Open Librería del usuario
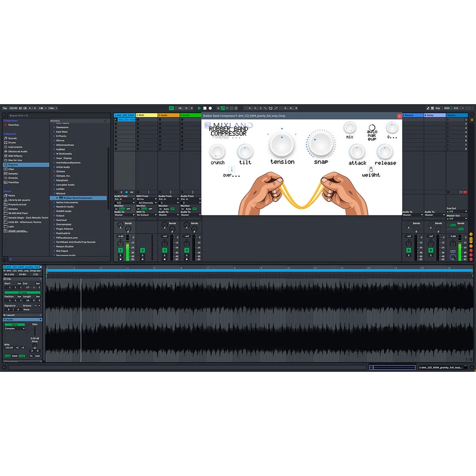This screenshot has height=476, width=476. (19, 200)
